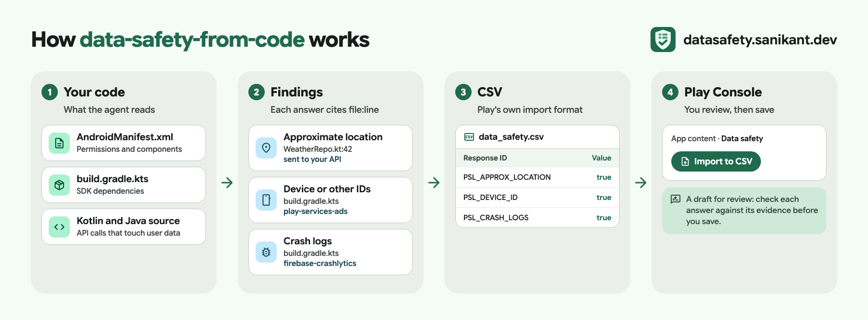868x320 pixels.
Task: Click 'API calls that touch user data'
Action: 128,233
